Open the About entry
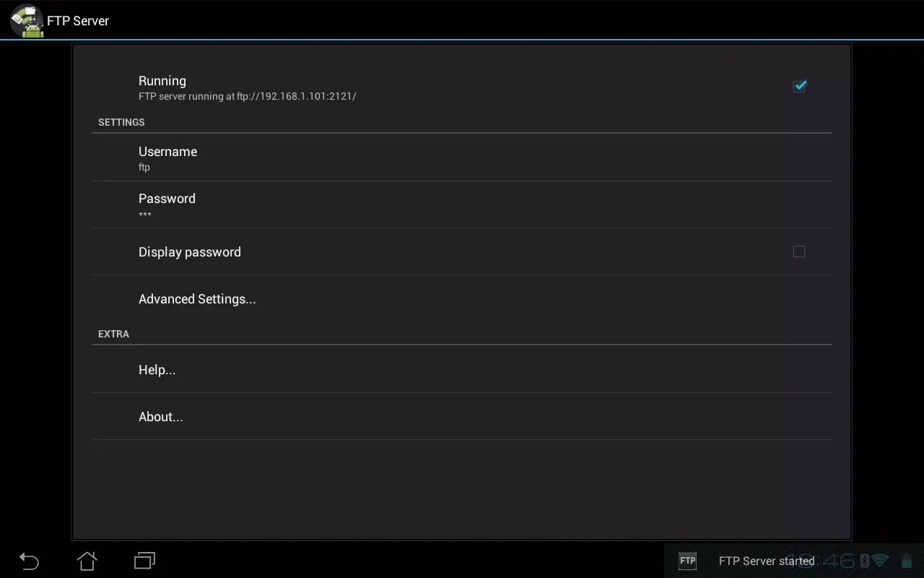 point(462,416)
